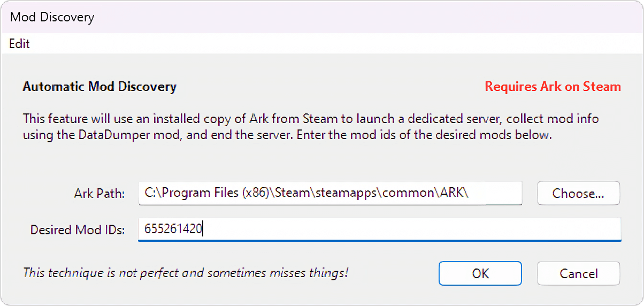Focus the Ark Path text field
644x306 pixels.
[329, 193]
